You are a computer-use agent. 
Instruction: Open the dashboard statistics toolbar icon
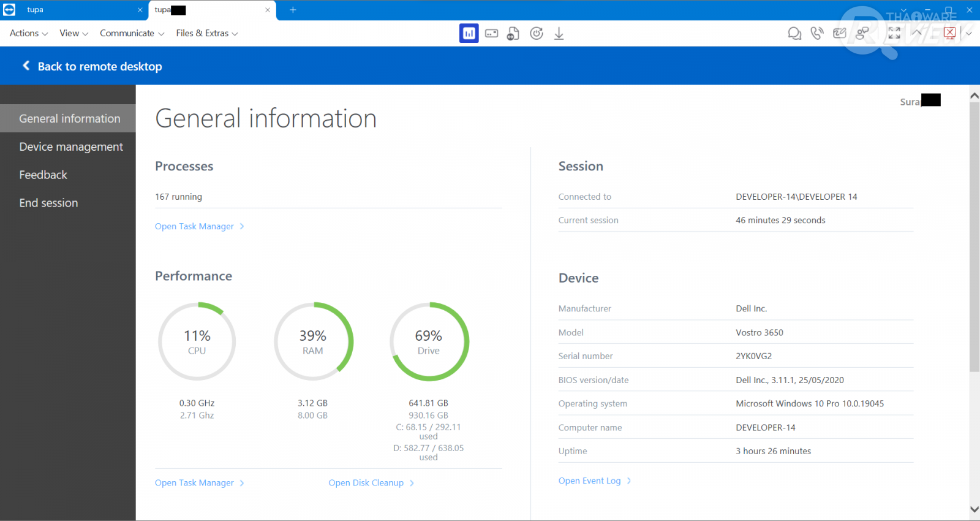click(469, 33)
